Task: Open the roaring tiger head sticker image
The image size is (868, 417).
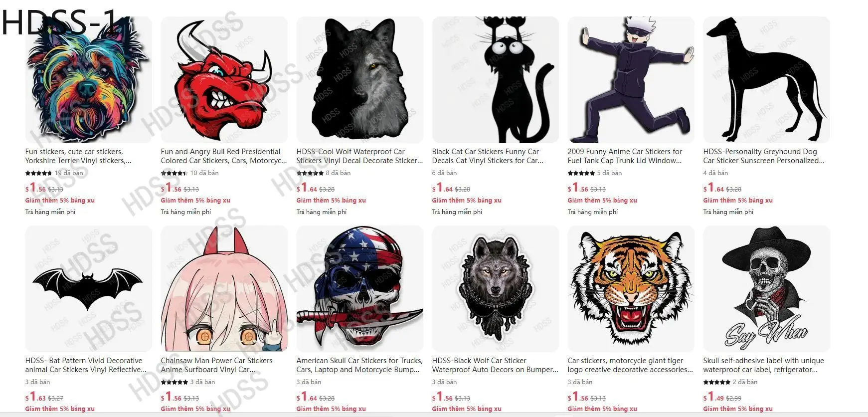Action: (631, 289)
